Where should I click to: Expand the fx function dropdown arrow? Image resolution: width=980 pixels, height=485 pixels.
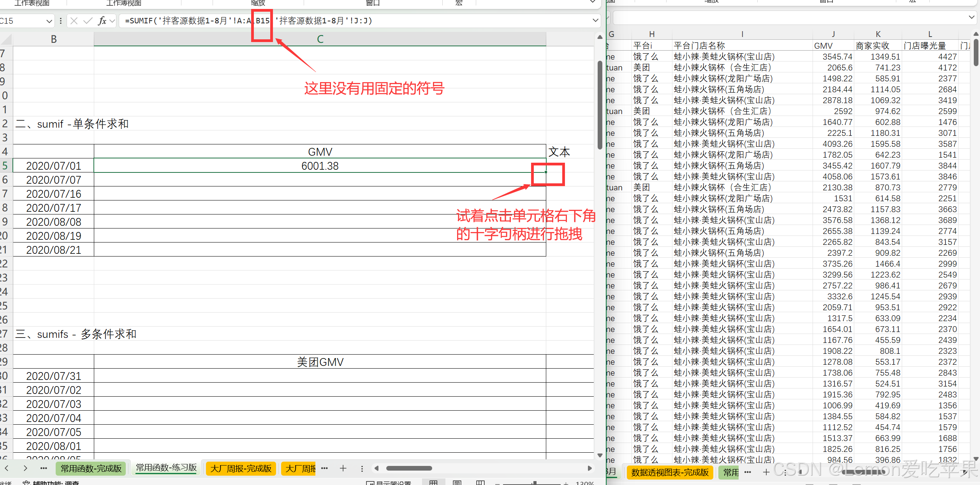click(112, 21)
